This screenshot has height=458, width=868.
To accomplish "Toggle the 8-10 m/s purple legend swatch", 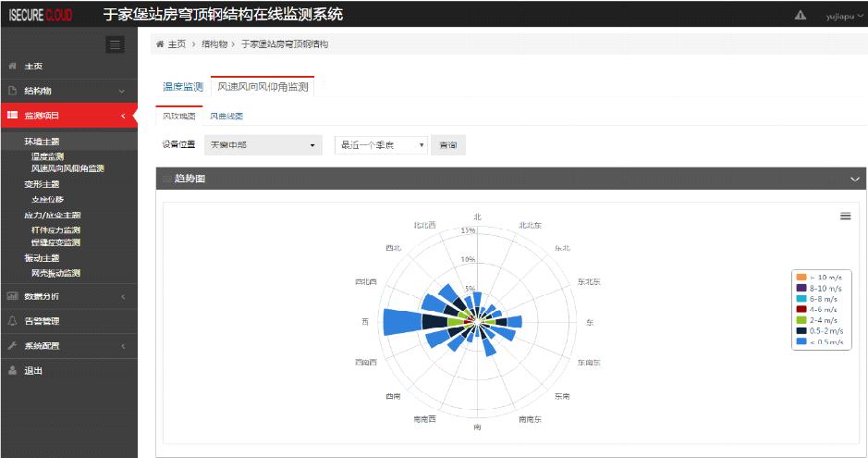I will tap(801, 288).
